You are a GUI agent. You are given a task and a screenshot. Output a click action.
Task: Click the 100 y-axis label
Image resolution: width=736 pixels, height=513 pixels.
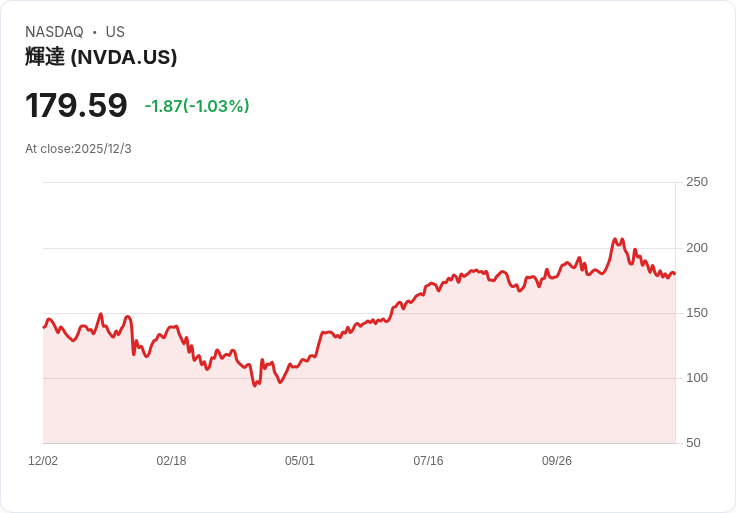point(697,378)
